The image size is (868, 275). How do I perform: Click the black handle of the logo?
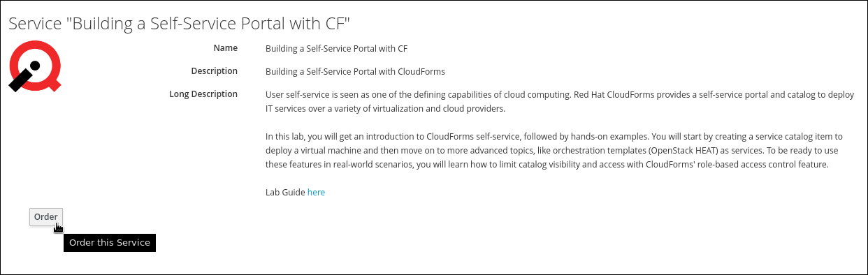click(20, 81)
